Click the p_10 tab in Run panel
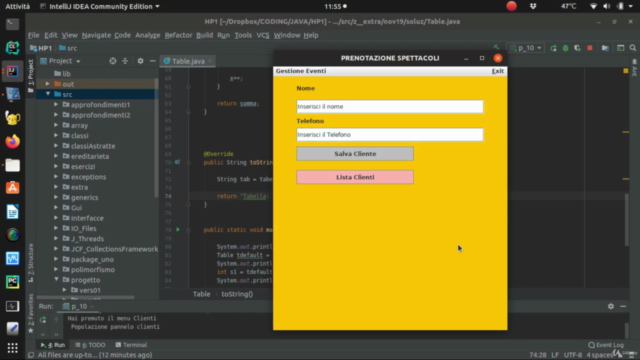The height and width of the screenshot is (360, 640). point(79,306)
